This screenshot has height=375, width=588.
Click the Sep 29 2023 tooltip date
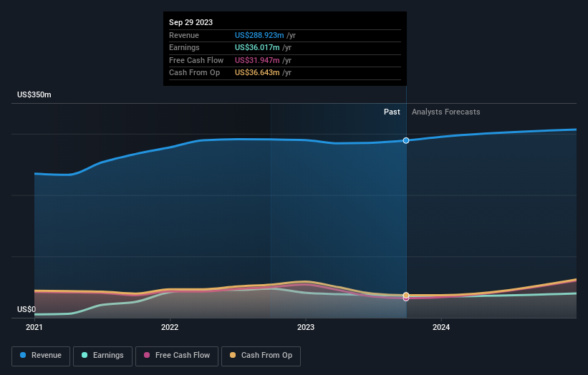click(x=191, y=22)
